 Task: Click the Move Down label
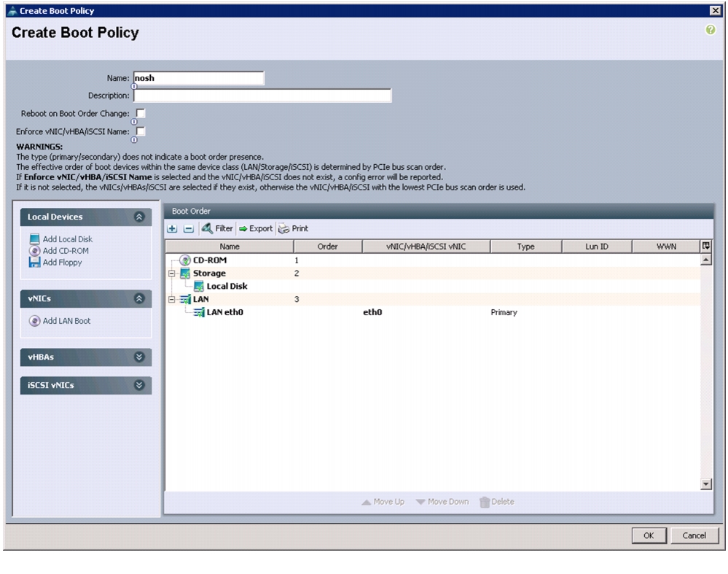click(448, 502)
